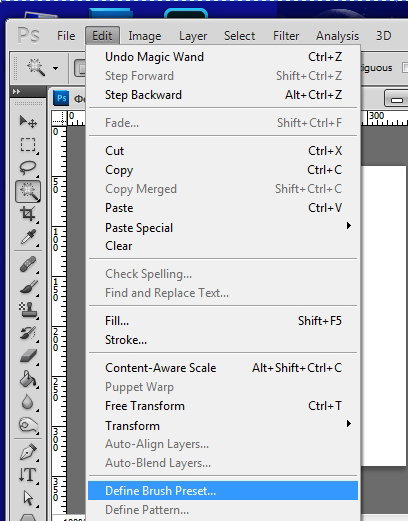Select the Pen tool
This screenshot has width=408, height=521.
tap(28, 452)
